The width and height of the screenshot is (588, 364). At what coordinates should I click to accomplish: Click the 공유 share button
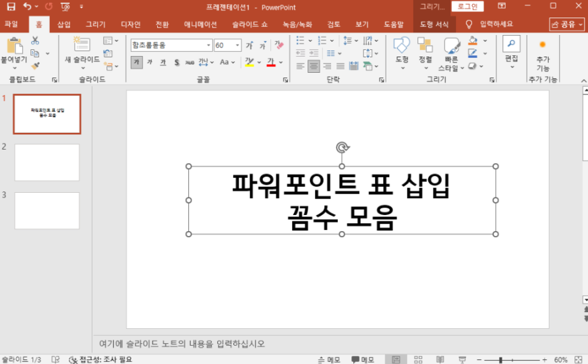click(x=567, y=24)
